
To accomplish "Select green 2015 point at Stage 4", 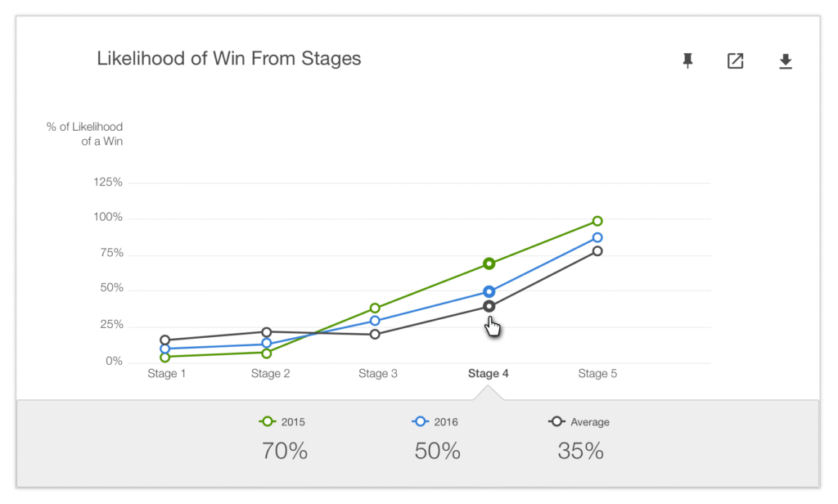I will 489,263.
